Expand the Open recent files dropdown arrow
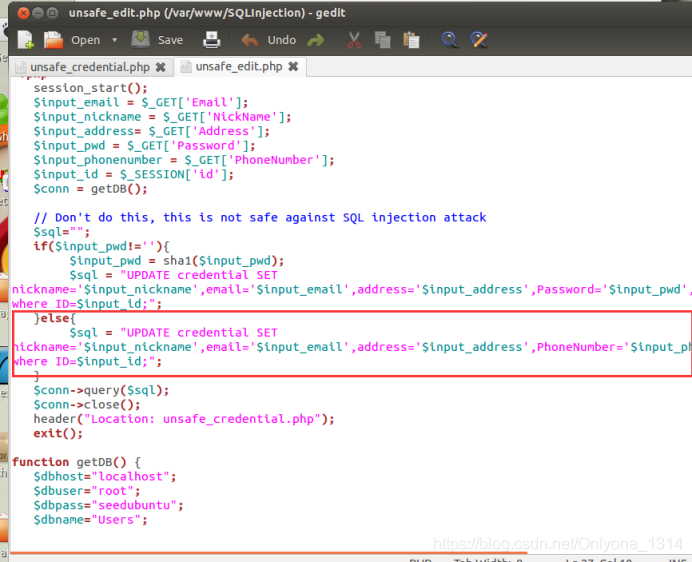692x562 pixels. [x=115, y=40]
